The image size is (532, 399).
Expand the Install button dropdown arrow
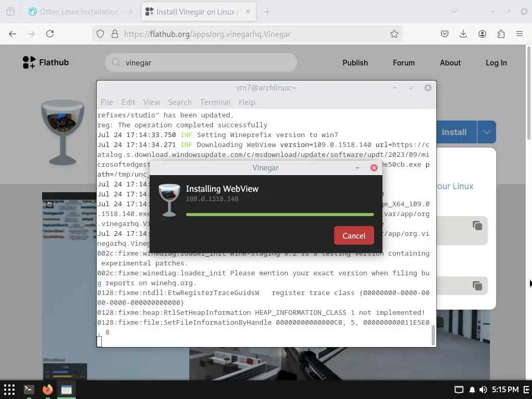[486, 132]
